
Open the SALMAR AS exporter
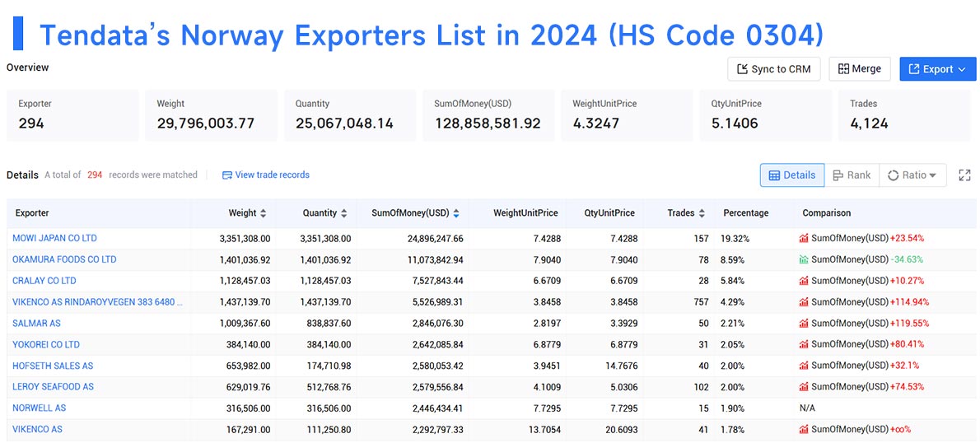(x=36, y=323)
